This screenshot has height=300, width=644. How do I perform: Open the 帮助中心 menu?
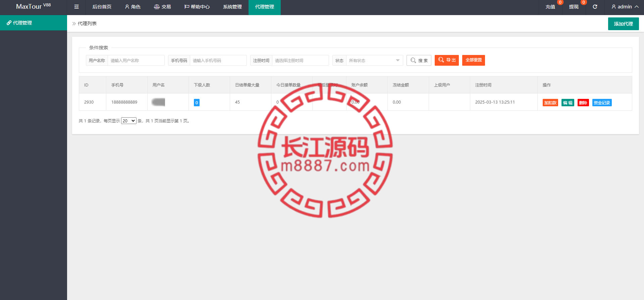pos(197,7)
